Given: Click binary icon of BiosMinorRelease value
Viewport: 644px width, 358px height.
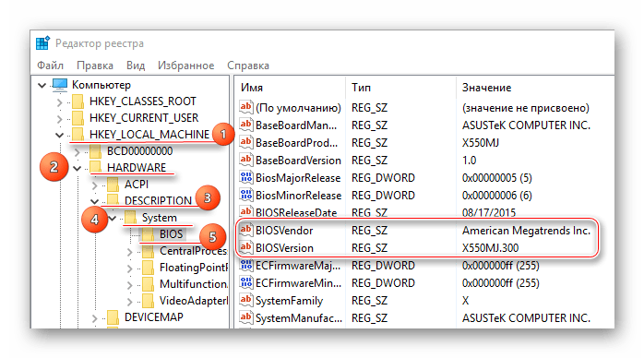Looking at the screenshot, I should click(246, 195).
